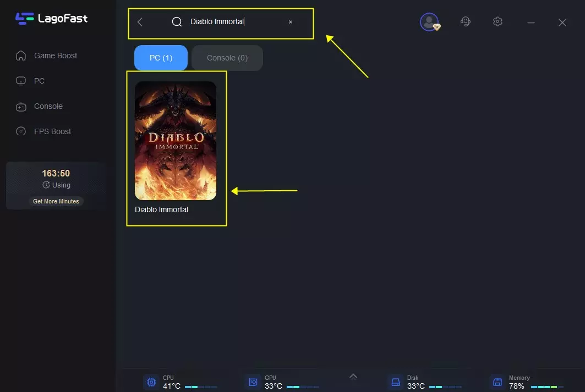Click the FPS Boost gauge icon
The height and width of the screenshot is (392, 585).
[21, 131]
